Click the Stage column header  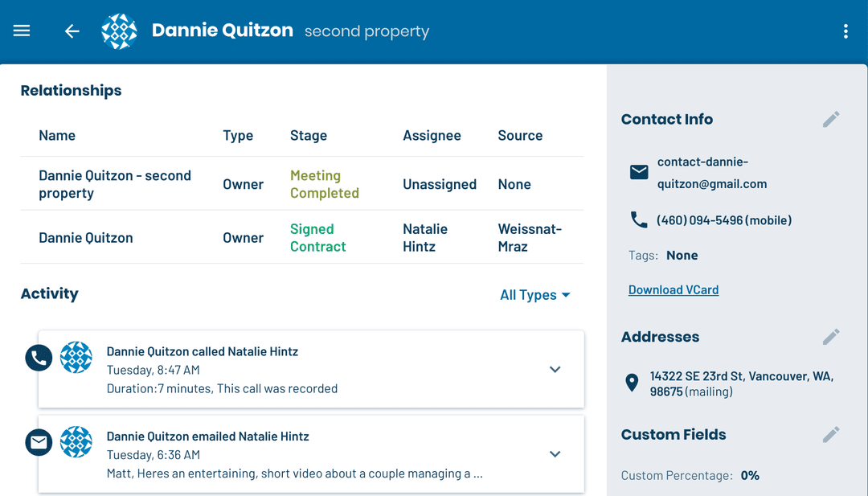pos(309,135)
